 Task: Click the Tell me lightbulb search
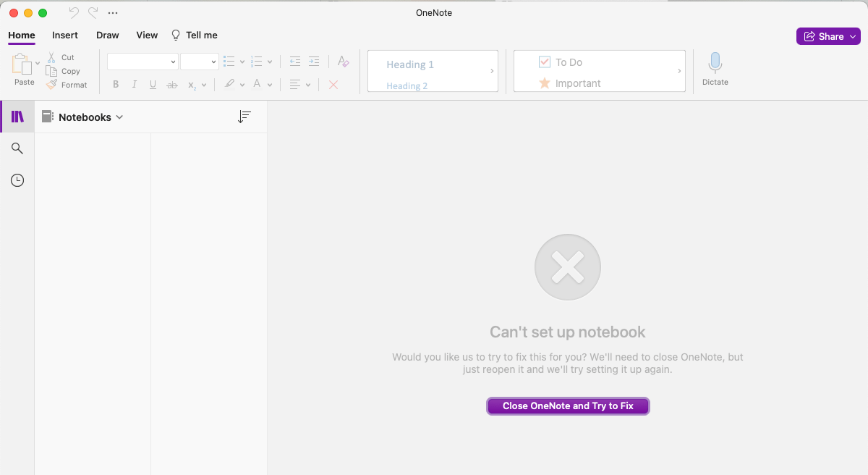[194, 35]
